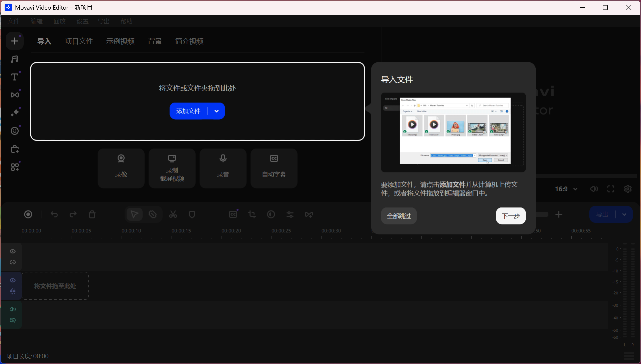The height and width of the screenshot is (364, 641).
Task: Skip the tutorial with 全部跳过
Action: tap(399, 216)
